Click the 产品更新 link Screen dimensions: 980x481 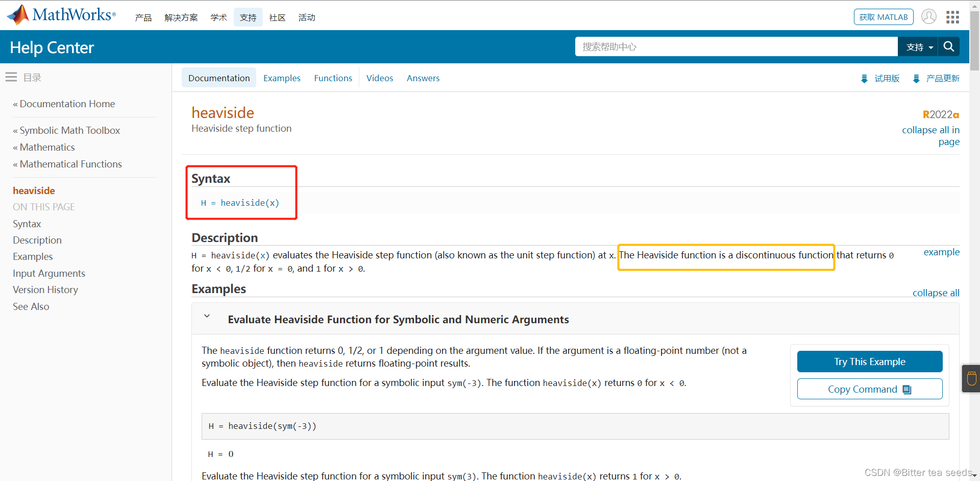[943, 78]
